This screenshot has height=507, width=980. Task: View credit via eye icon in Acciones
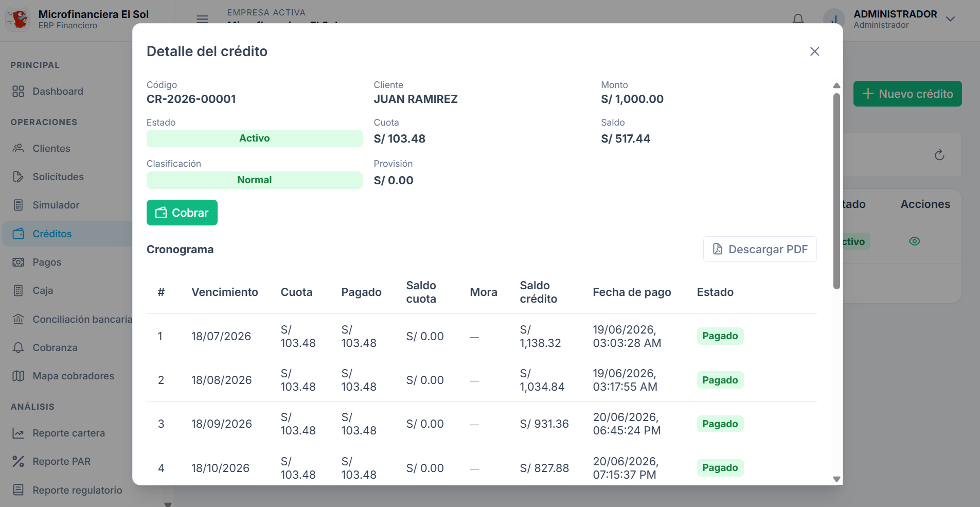pos(915,241)
